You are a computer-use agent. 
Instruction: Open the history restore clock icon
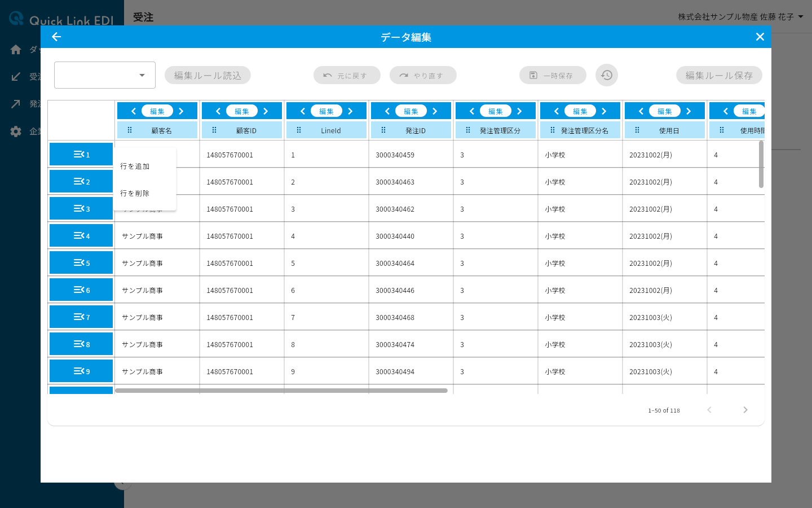[607, 75]
